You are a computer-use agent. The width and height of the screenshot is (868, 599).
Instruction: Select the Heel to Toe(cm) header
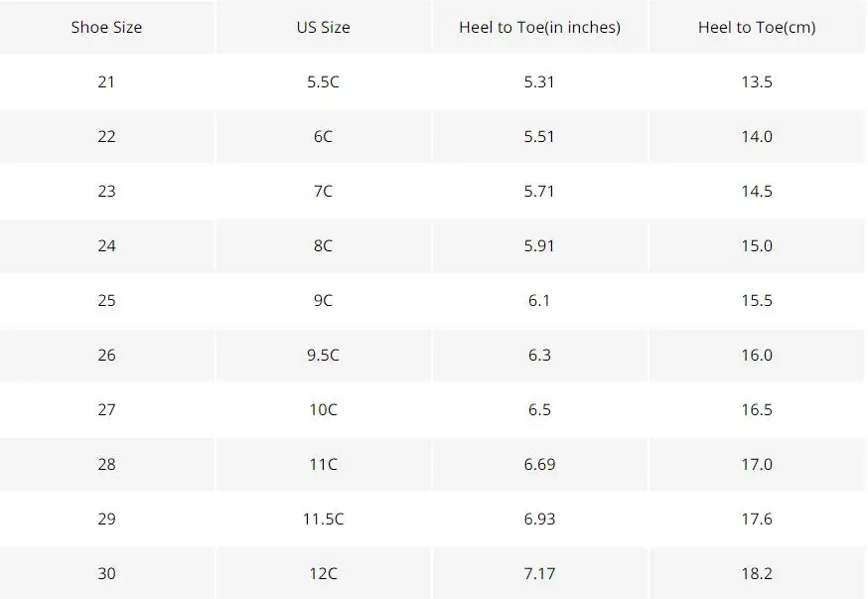coord(757,27)
